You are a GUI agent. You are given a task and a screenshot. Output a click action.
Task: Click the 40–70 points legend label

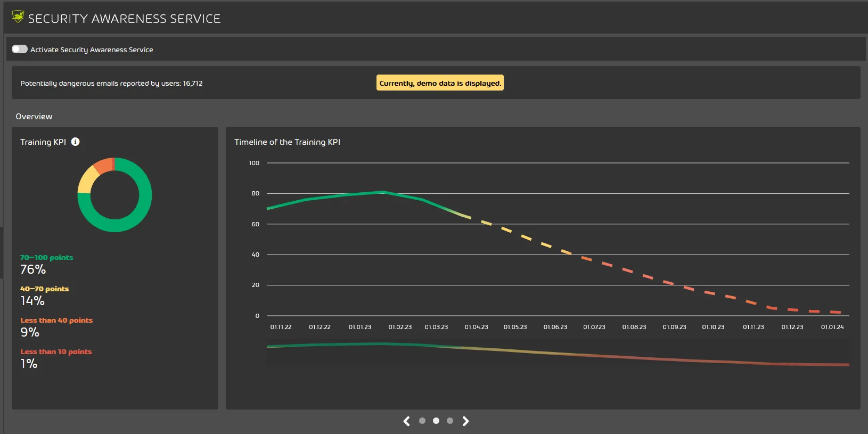44,289
